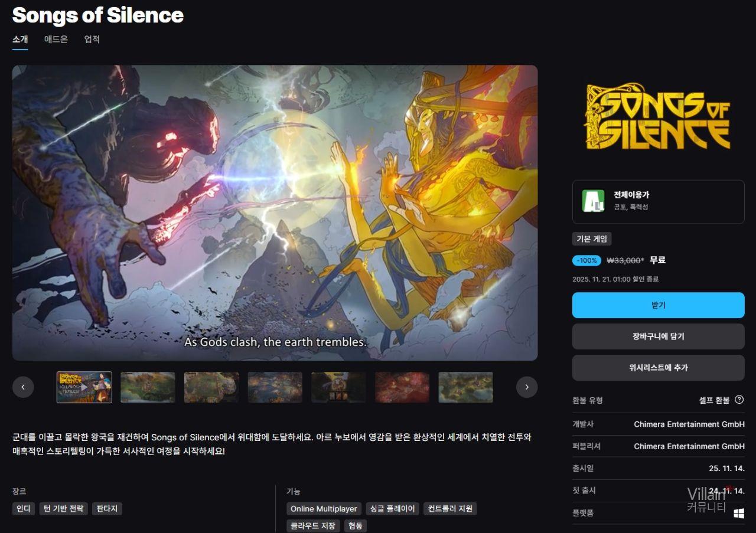Open the 소개 tab
Viewport: 756px width, 533px height.
(x=20, y=40)
